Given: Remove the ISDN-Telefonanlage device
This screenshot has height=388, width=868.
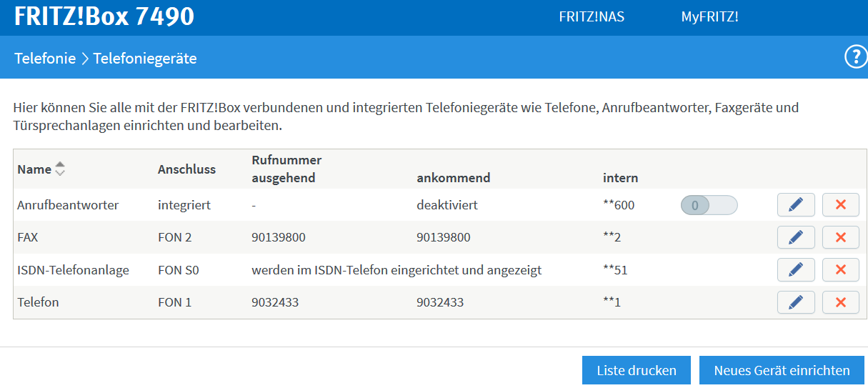Looking at the screenshot, I should pyautogui.click(x=840, y=270).
